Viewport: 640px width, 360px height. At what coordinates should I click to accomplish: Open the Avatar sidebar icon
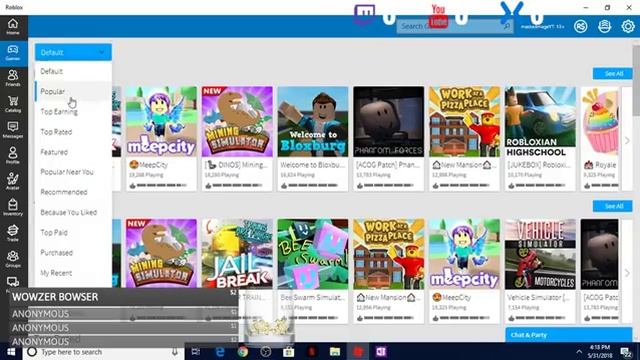[x=13, y=181]
